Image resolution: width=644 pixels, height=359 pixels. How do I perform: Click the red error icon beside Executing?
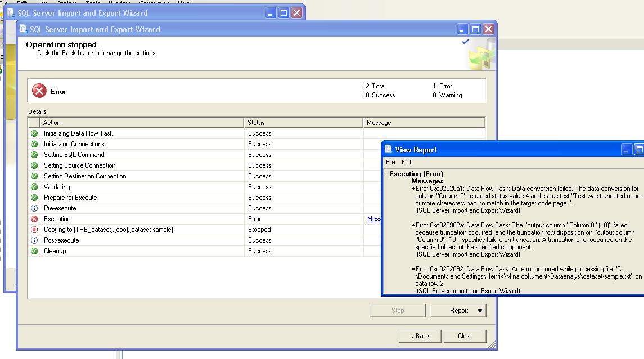[x=34, y=219]
